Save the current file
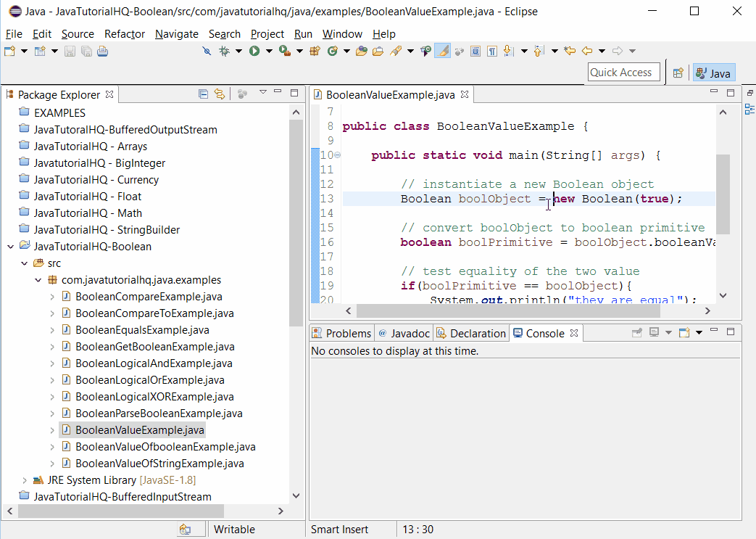Viewport: 756px width, 539px height. (69, 51)
